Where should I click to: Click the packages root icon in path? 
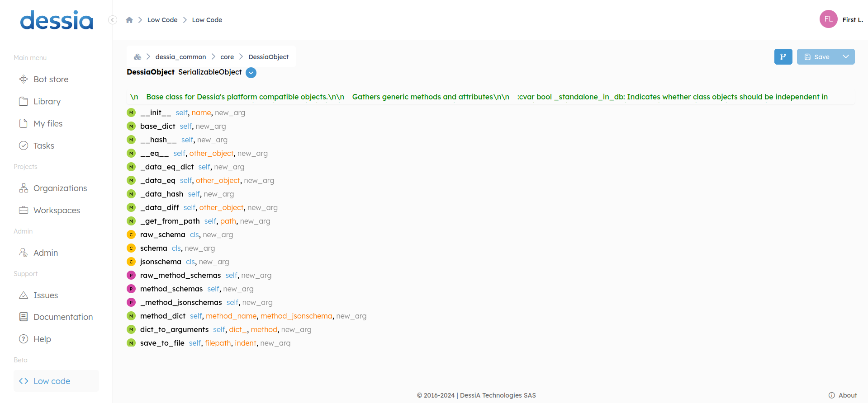tap(138, 56)
